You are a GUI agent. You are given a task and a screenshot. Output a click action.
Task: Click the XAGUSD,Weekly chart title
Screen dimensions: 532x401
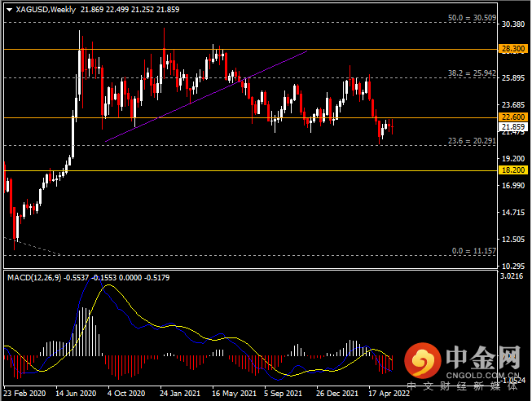(46, 10)
